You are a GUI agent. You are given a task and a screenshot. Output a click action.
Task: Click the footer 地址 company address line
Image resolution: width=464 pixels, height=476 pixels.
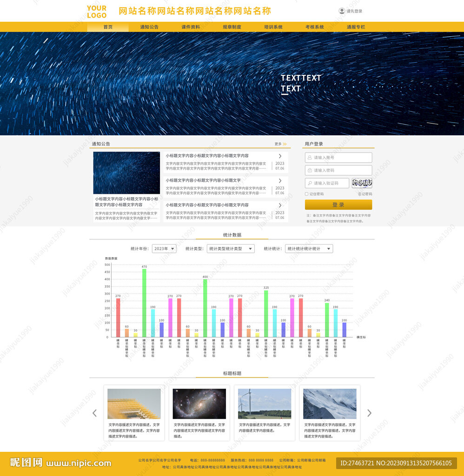(x=232, y=467)
